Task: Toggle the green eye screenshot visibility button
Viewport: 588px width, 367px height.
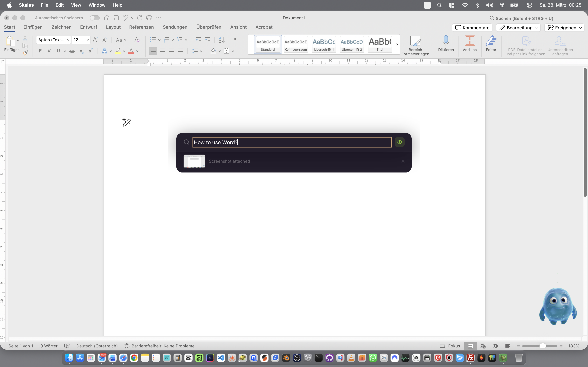Action: [x=400, y=142]
